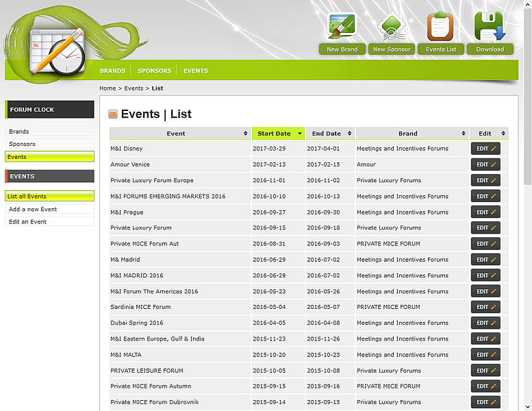Open the SPONSORS menu in green navigation bar
The height and width of the screenshot is (411, 532).
pos(154,71)
